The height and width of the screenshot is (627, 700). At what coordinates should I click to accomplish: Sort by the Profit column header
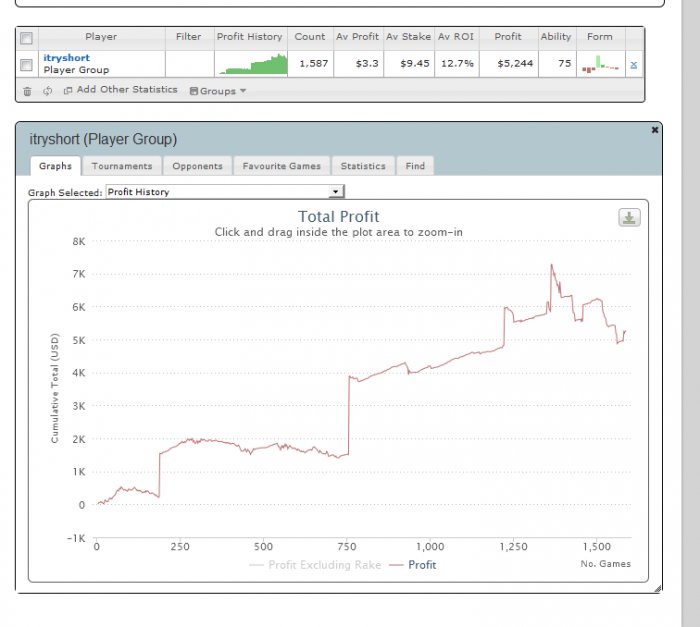508,37
